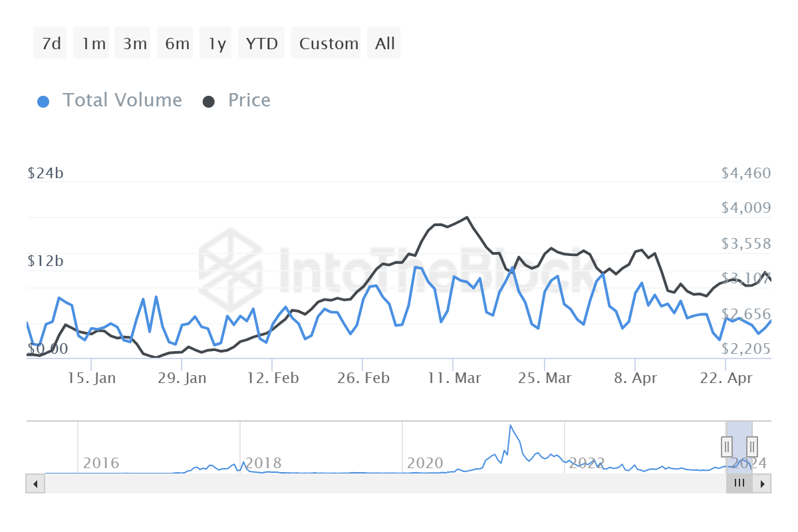Image resolution: width=798 pixels, height=532 pixels.
Task: Click the scrollbar thumb grip
Action: click(x=739, y=483)
